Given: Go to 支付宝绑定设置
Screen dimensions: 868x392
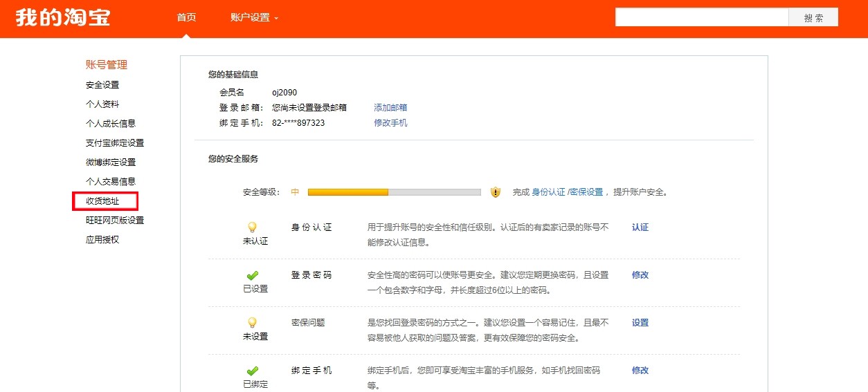Looking at the screenshot, I should click(x=115, y=143).
